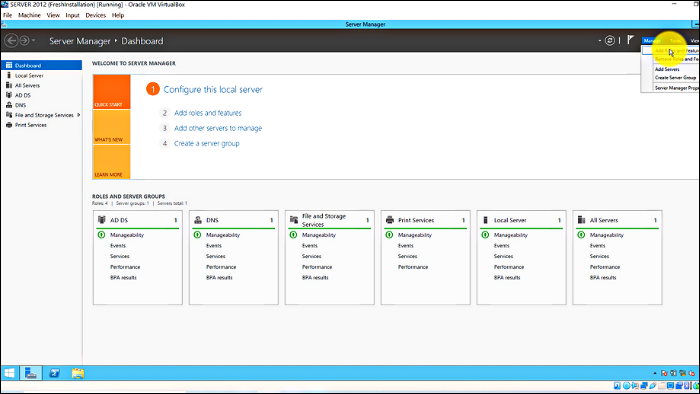Open VirtualBox Help menu
This screenshot has height=394, width=700.
118,15
